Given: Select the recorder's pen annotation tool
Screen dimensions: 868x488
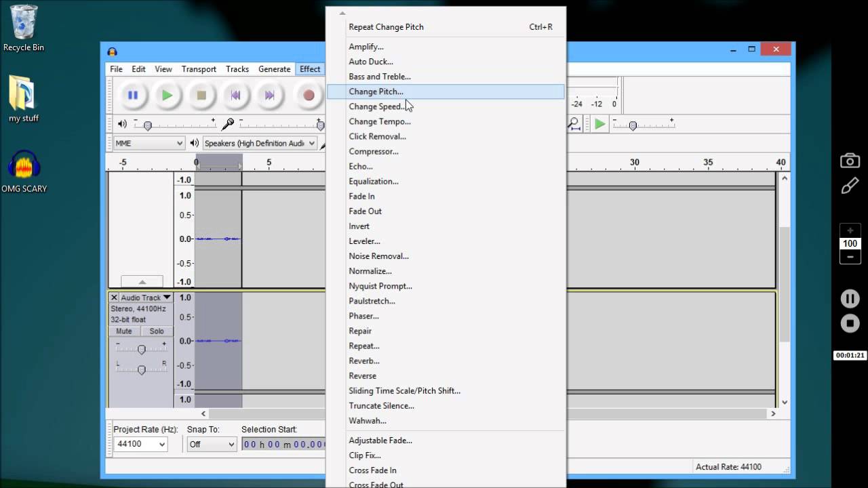Looking at the screenshot, I should [x=850, y=186].
